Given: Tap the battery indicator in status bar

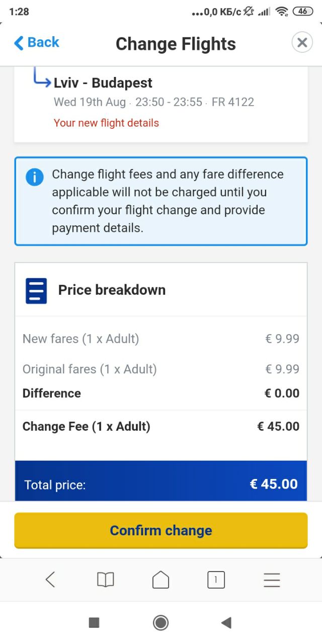Looking at the screenshot, I should 302,11.
